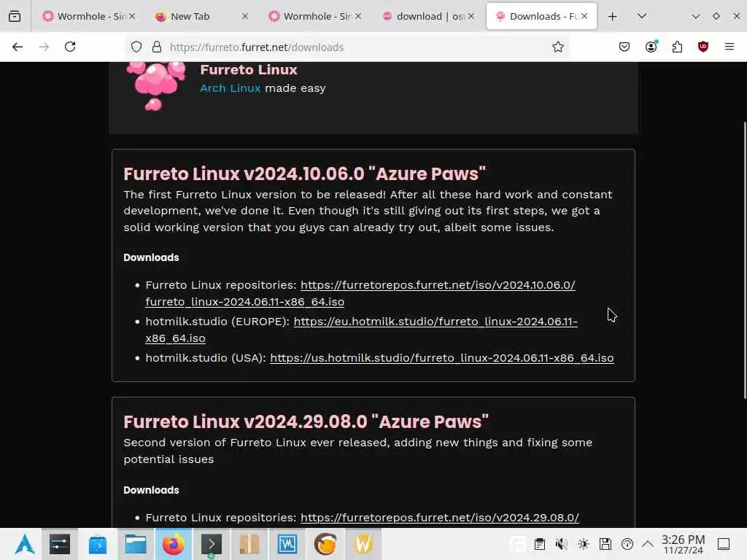Image resolution: width=747 pixels, height=560 pixels.
Task: Open a new tab with plus button
Action: [613, 17]
